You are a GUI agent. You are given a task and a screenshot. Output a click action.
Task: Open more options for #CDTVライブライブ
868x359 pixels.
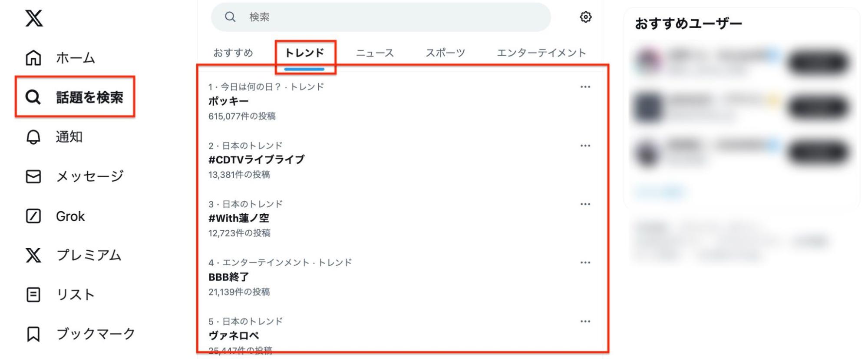click(585, 145)
